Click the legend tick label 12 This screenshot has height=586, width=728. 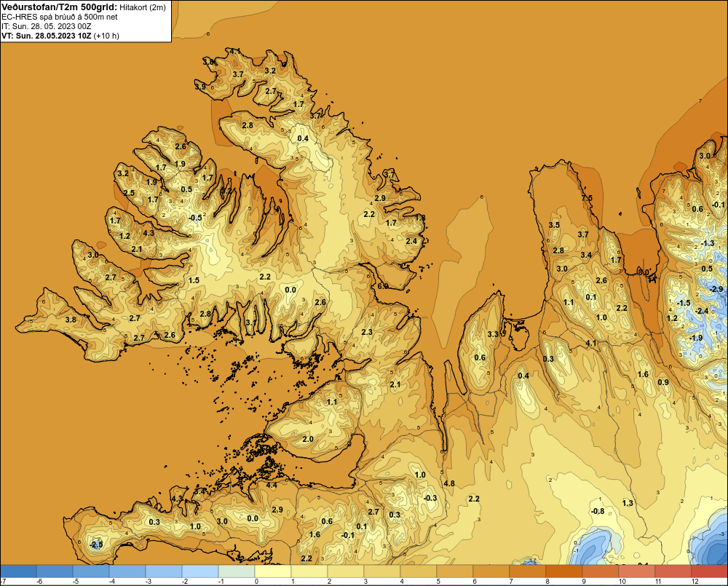tap(695, 582)
